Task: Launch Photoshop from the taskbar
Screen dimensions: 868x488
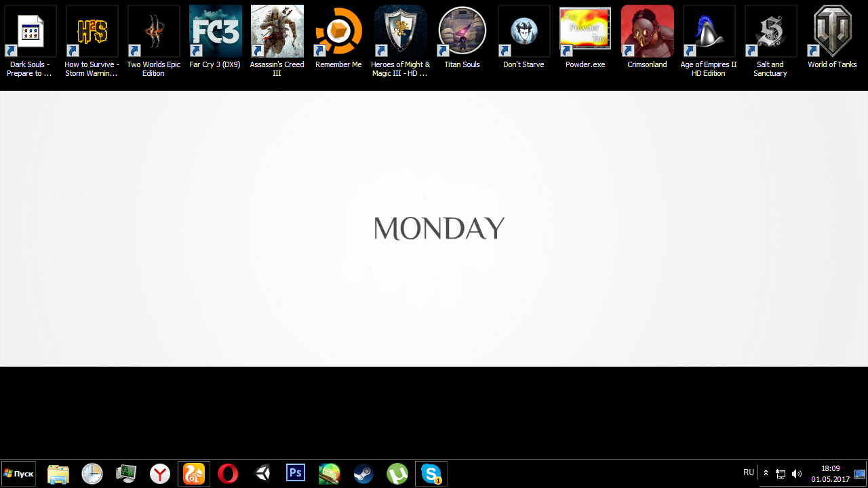Action: coord(296,474)
